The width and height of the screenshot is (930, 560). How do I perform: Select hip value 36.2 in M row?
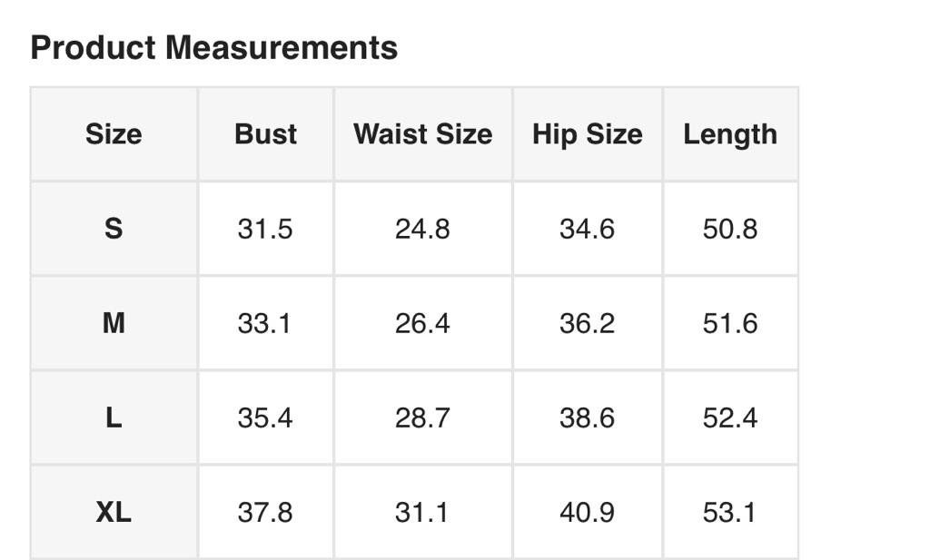coord(587,323)
